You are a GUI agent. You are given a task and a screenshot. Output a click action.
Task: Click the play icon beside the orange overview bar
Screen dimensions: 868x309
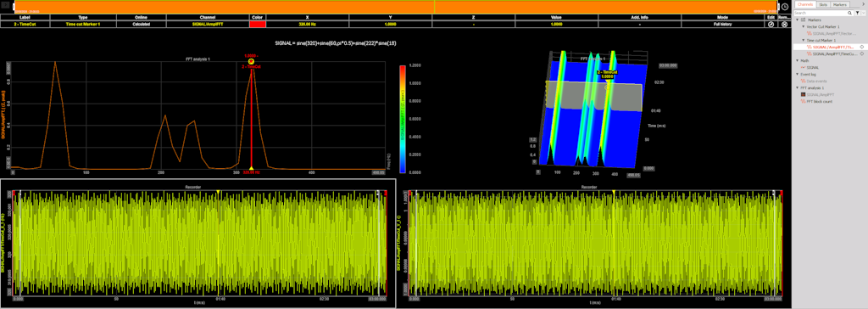tap(4, 6)
